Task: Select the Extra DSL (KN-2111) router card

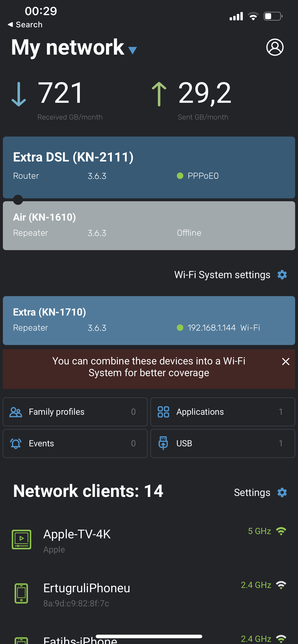Action: point(149,167)
